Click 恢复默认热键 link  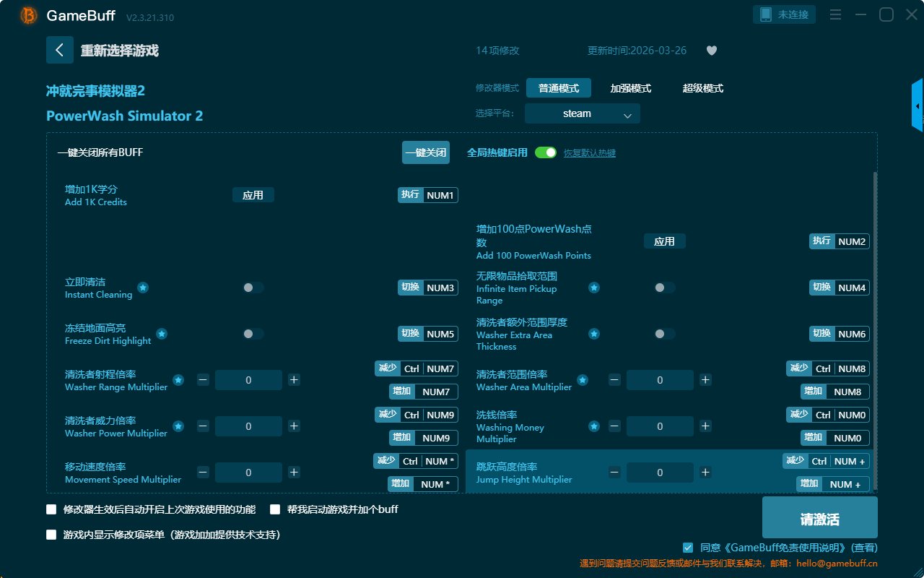[x=589, y=153]
